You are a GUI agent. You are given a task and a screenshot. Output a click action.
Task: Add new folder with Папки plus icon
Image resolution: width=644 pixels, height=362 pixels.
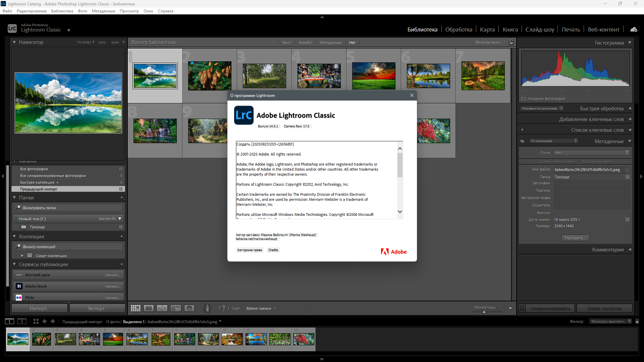(x=122, y=198)
